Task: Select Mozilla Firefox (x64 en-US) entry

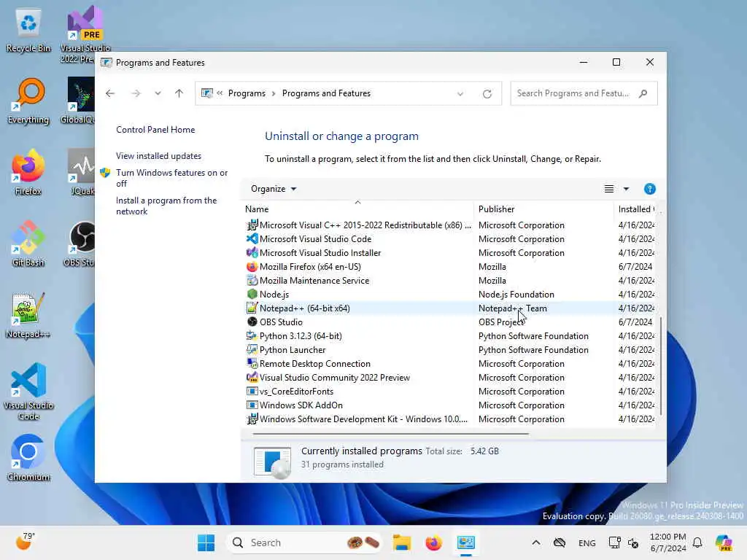Action: coord(449,267)
